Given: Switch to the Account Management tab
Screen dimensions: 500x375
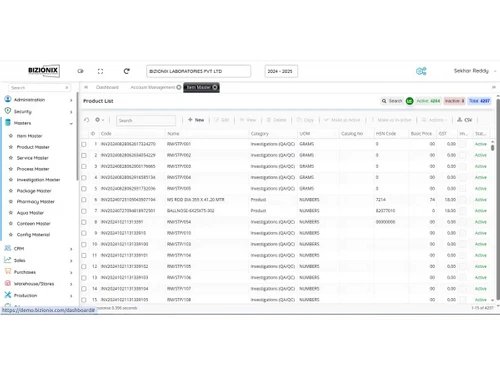Looking at the screenshot, I should 152,87.
